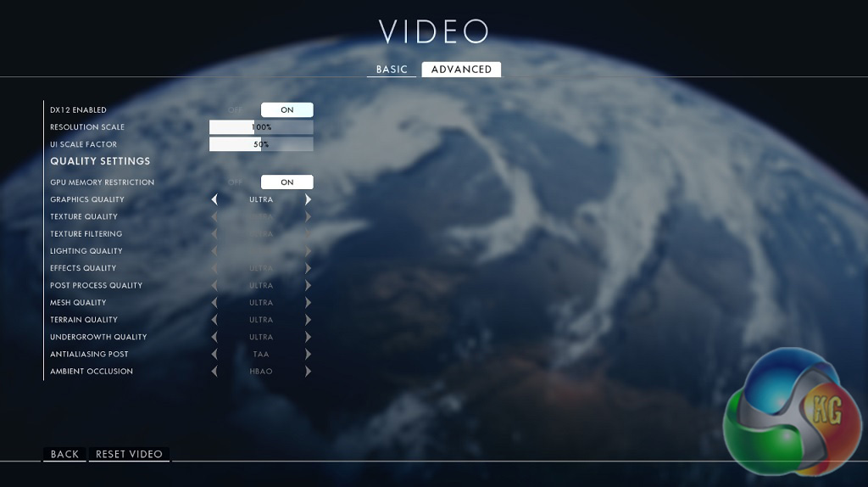Click left arrow for Ambient Occlusion
The width and height of the screenshot is (868, 487).
click(x=214, y=372)
